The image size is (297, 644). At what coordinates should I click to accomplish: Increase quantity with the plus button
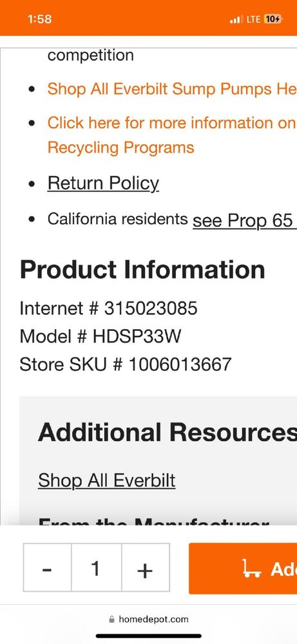tap(146, 568)
